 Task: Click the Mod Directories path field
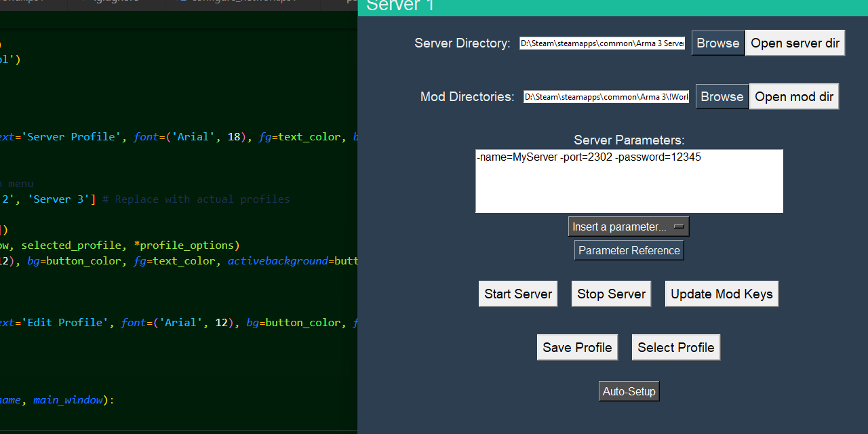tap(606, 96)
